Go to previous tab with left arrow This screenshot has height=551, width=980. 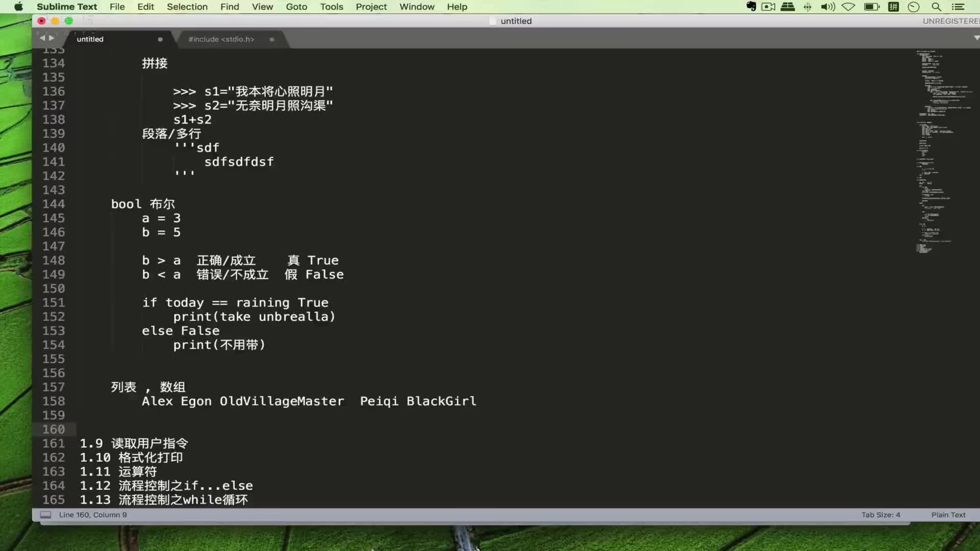(x=42, y=38)
